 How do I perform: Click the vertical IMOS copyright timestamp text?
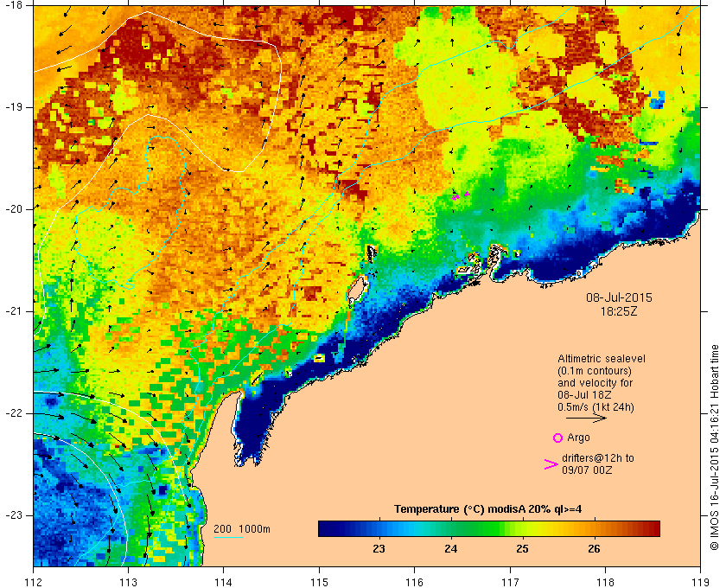(x=715, y=448)
